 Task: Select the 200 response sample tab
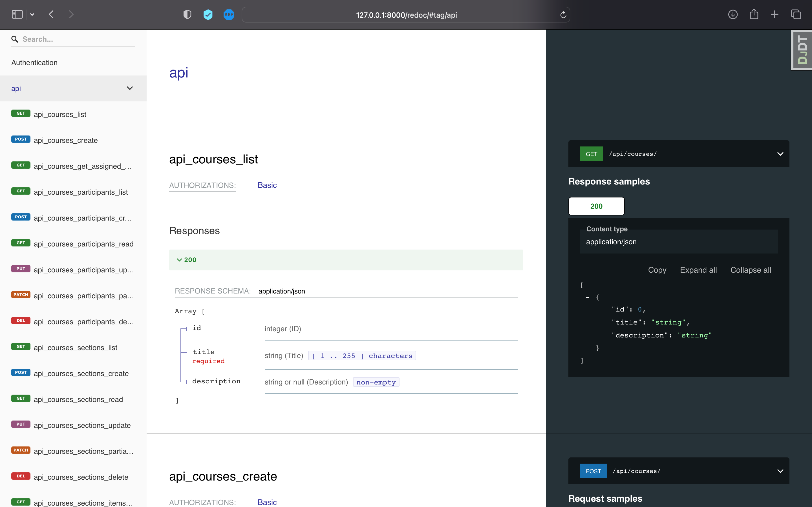(596, 206)
